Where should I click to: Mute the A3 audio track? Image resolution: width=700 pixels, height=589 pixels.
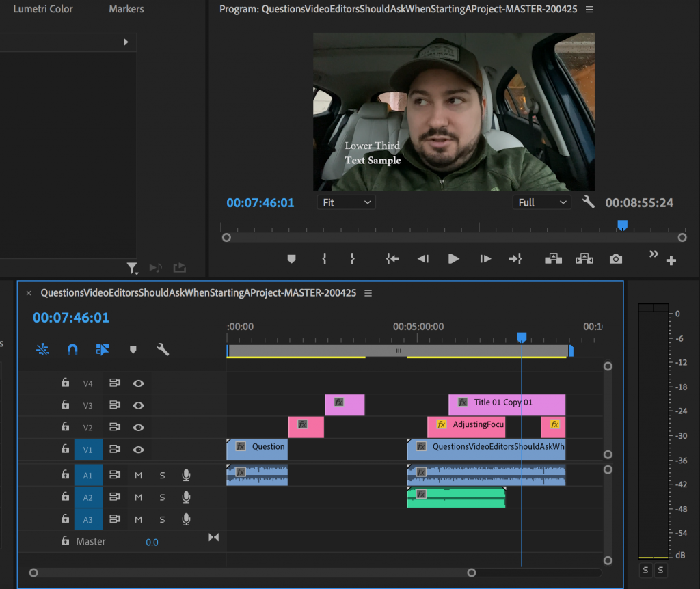coord(138,519)
